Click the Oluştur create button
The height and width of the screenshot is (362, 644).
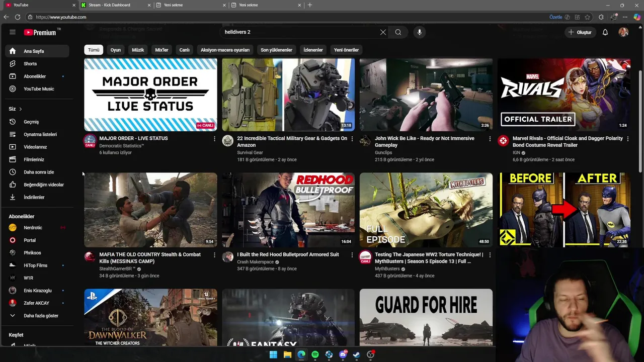click(580, 32)
